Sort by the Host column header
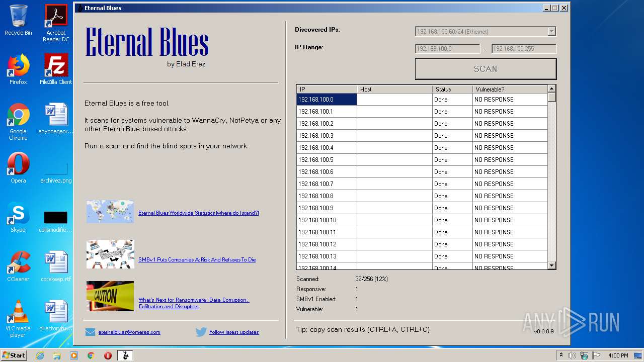Viewport: 644px width, 362px height. 394,89
